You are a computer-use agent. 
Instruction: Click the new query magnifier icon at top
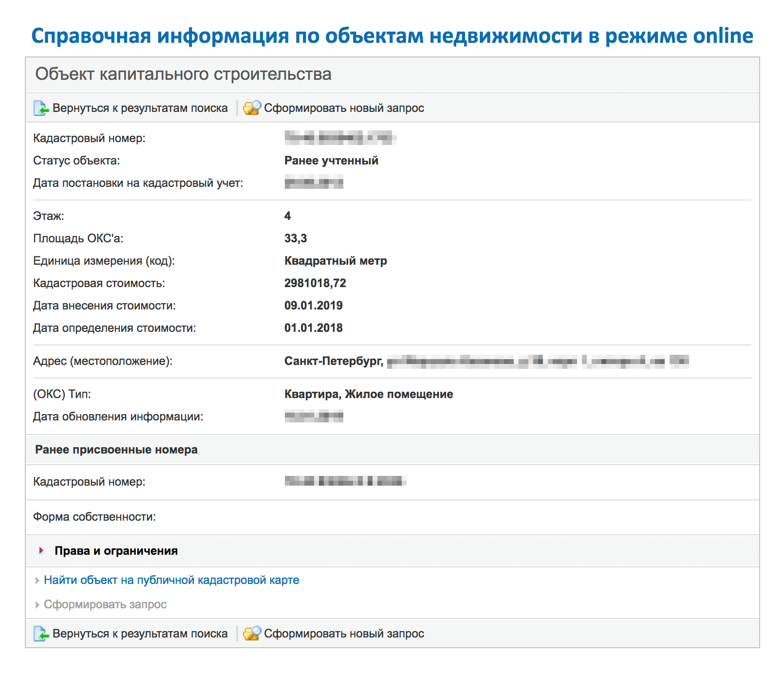click(x=252, y=108)
